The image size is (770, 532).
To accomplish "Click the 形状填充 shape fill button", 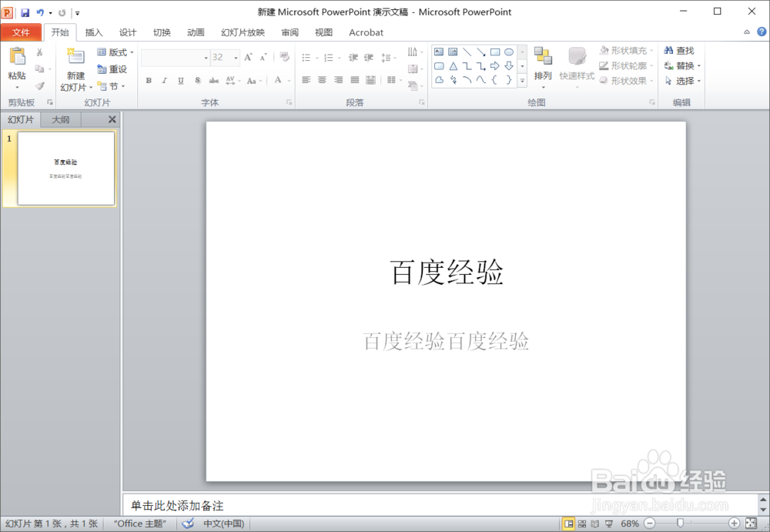I will click(627, 50).
